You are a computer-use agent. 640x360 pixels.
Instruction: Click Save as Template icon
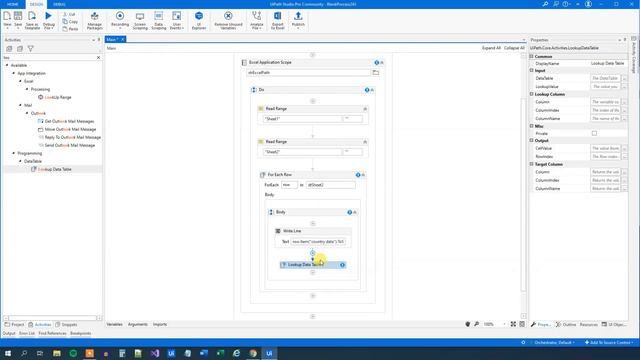(32, 16)
